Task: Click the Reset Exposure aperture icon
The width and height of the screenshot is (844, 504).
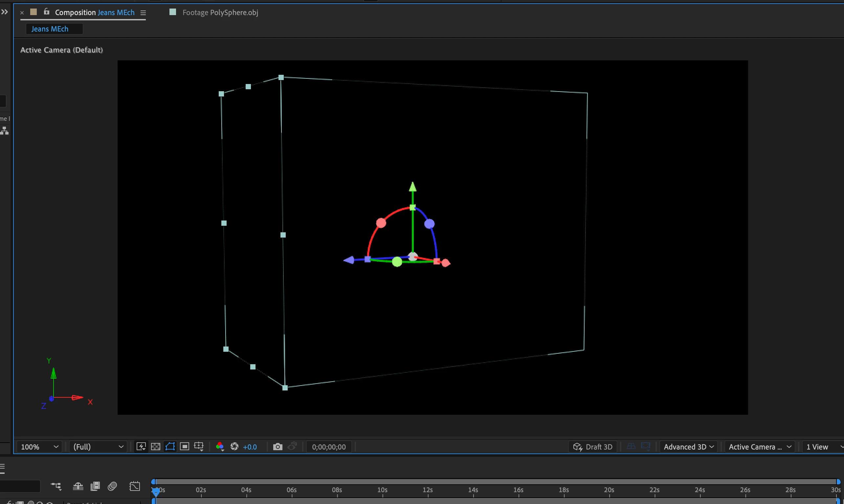Action: coord(234,447)
